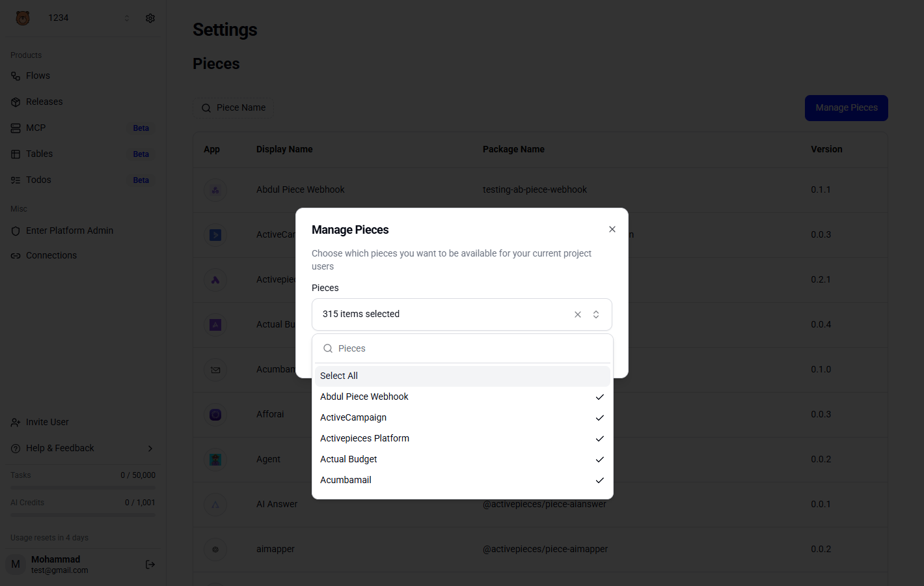Image resolution: width=924 pixels, height=586 pixels.
Task: Collapse the 315 items selected dropdown
Action: click(x=595, y=314)
